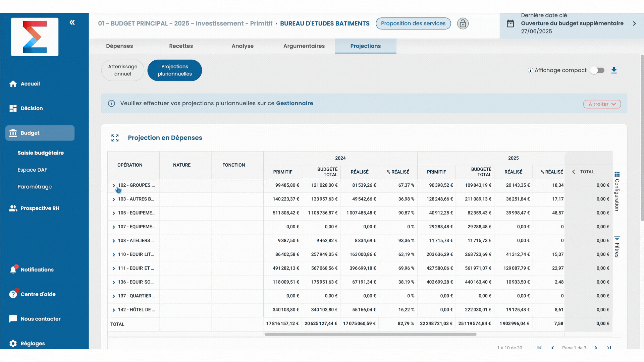The width and height of the screenshot is (644, 362).
Task: Open the Configuration side panel
Action: [617, 191]
